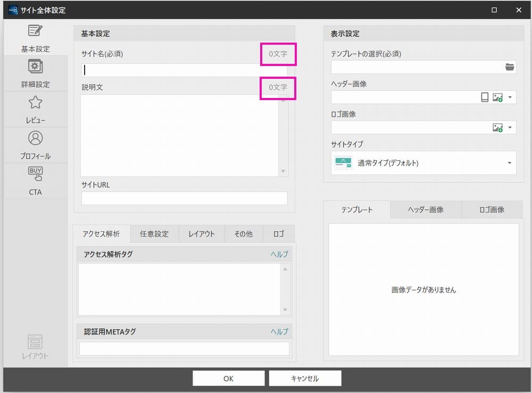Open the 基本設定 section in sidebar
Image resolution: width=532 pixels, height=393 pixels.
click(36, 38)
